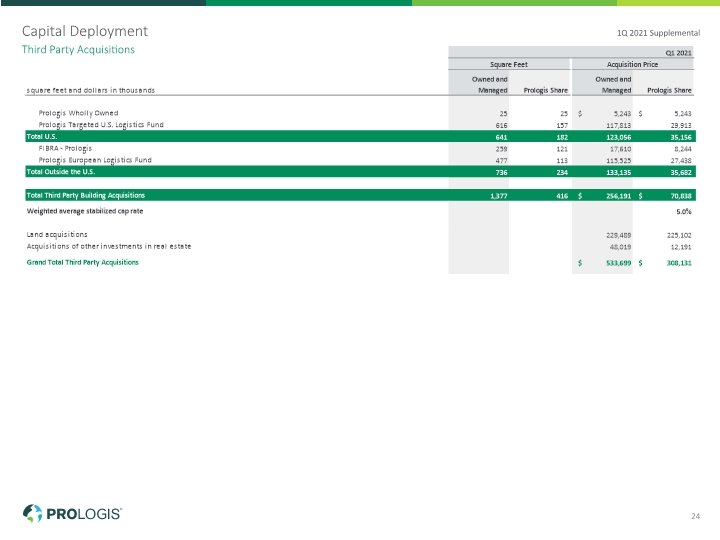
Task: Select the "Prologis Targeted U.S. Logistics Fund" row label
Action: (x=101, y=125)
